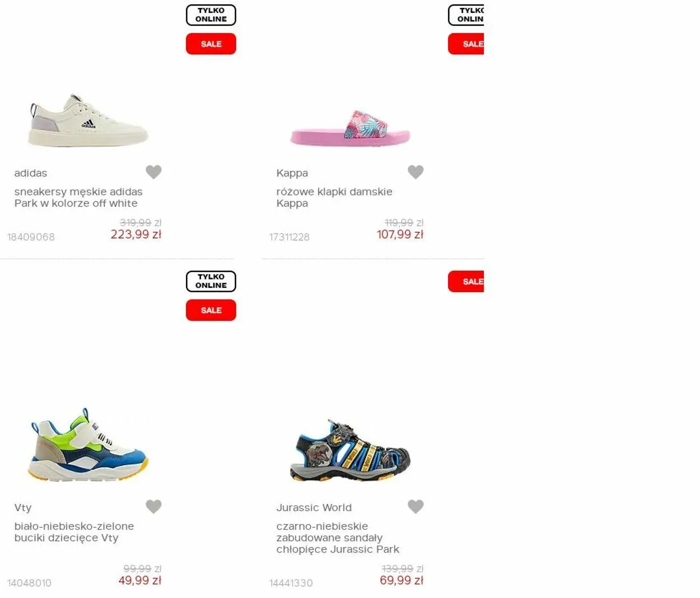
Task: Open 'biało-niebiesko-zielone buciki dziecięce Vty' link
Action: coord(74,532)
